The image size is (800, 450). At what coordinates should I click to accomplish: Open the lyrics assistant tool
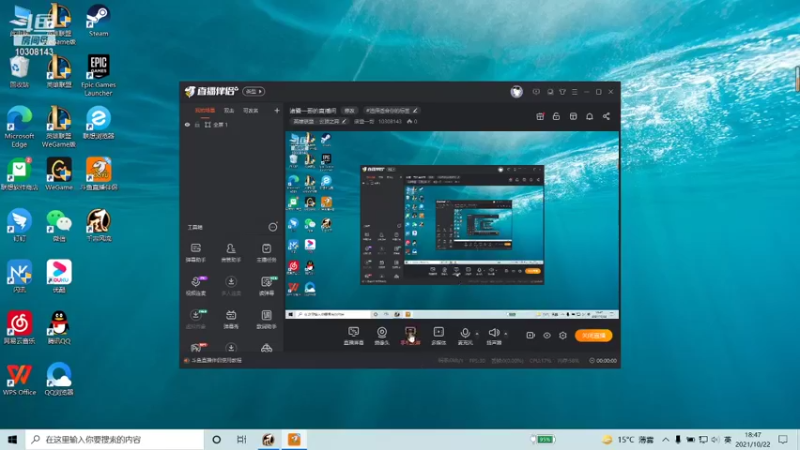266,319
